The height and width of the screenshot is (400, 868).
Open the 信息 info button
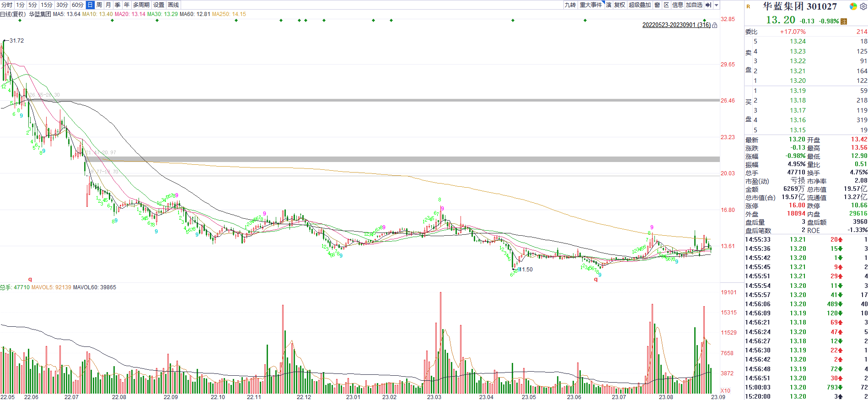(678, 5)
